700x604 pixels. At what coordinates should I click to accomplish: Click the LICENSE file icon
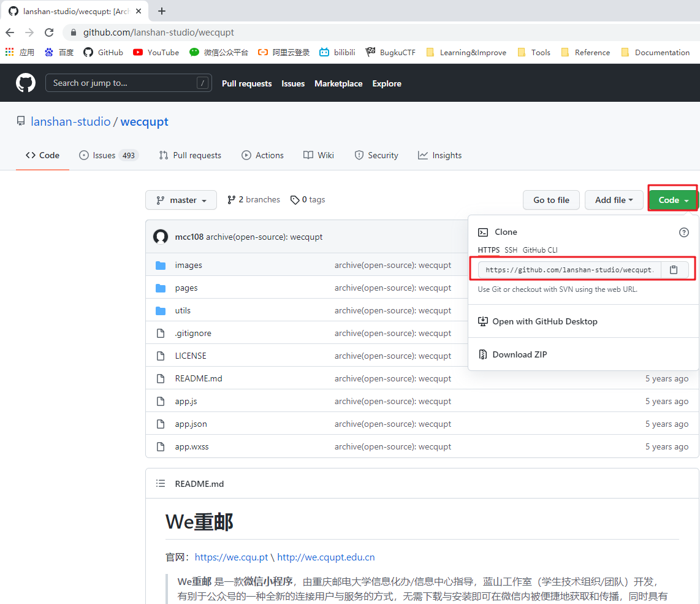(161, 356)
